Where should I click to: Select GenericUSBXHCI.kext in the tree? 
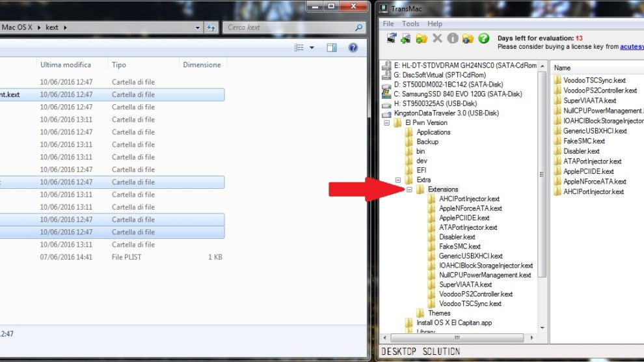click(x=471, y=256)
